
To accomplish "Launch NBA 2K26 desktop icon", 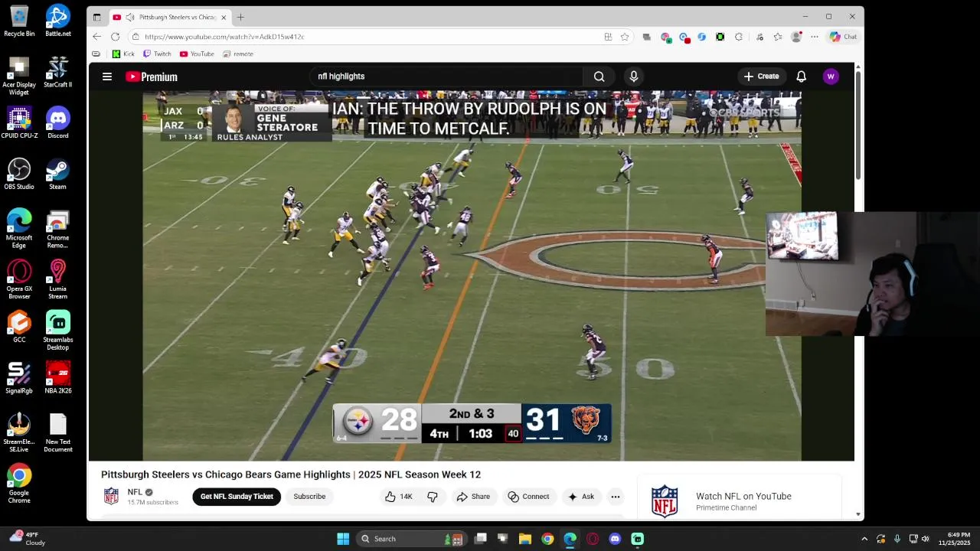I will (x=57, y=378).
